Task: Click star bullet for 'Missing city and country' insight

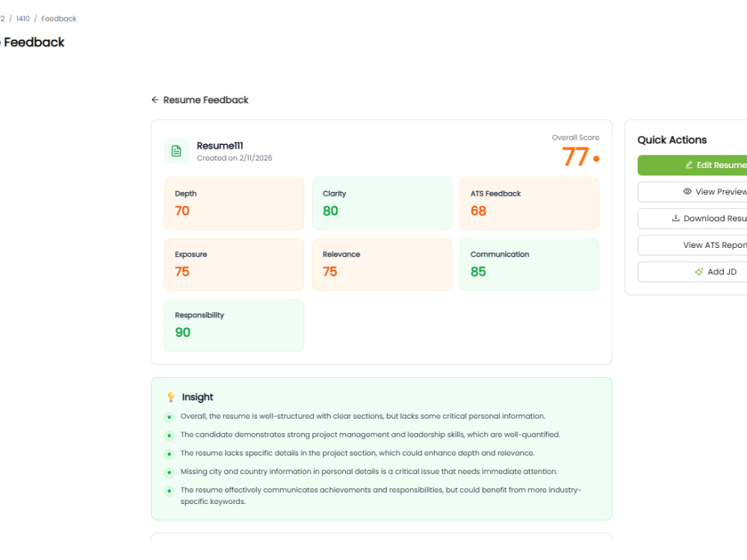Action: click(169, 473)
